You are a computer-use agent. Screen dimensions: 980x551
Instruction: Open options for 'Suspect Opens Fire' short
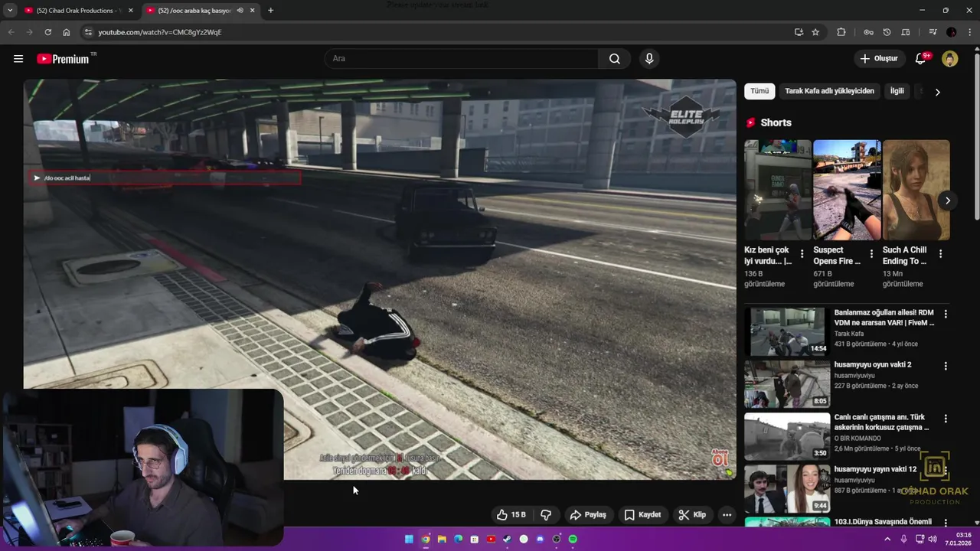coord(871,254)
